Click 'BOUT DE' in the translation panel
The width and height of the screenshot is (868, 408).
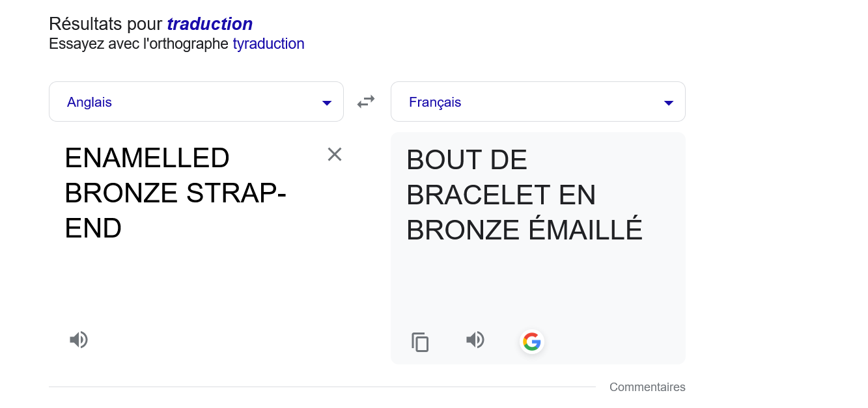click(467, 160)
